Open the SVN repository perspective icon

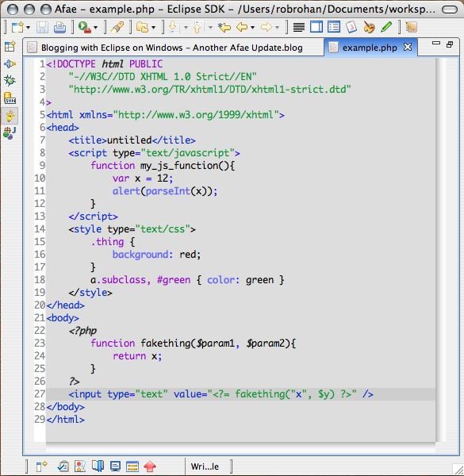tap(10, 98)
